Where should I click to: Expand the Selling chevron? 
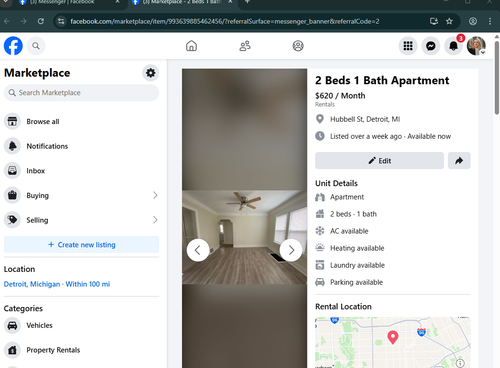point(155,220)
